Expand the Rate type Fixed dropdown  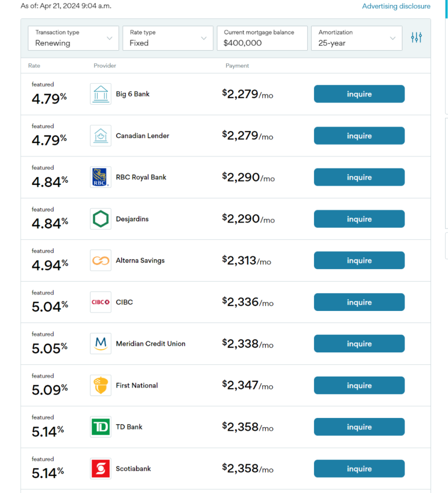click(168, 38)
